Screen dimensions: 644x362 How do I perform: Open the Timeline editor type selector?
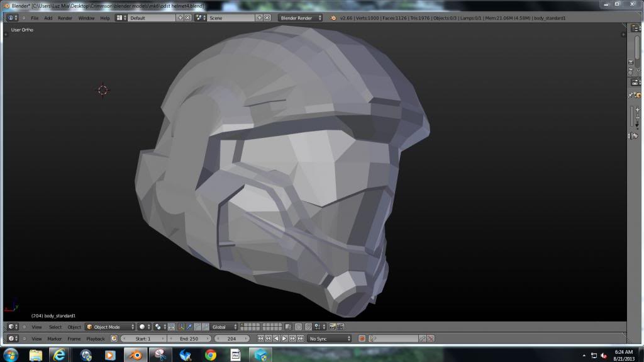coord(13,339)
